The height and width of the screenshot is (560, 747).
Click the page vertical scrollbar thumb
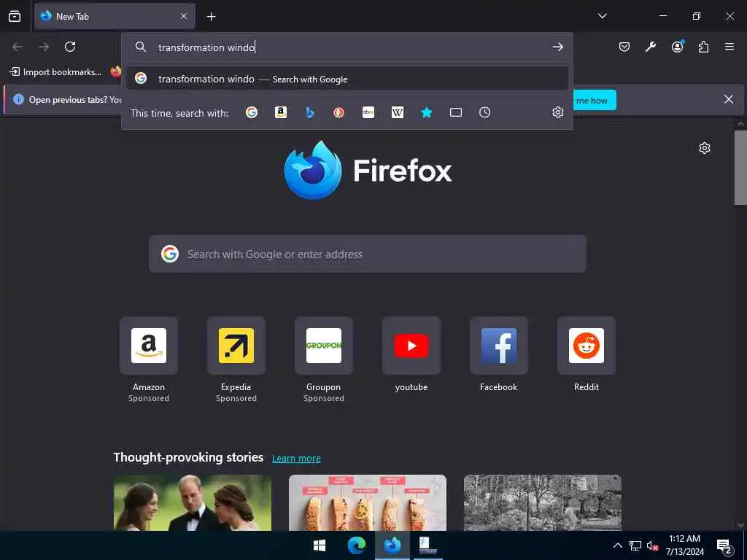pos(740,167)
